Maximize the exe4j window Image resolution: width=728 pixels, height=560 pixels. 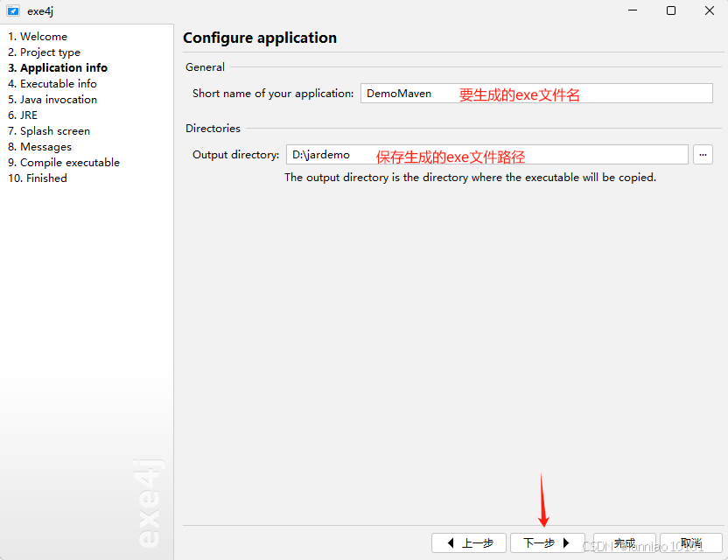click(x=671, y=10)
